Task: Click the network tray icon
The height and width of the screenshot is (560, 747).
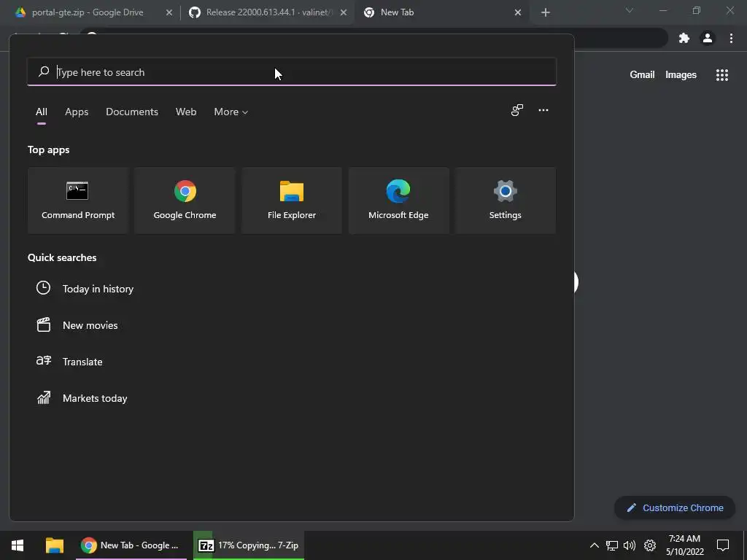Action: (612, 545)
